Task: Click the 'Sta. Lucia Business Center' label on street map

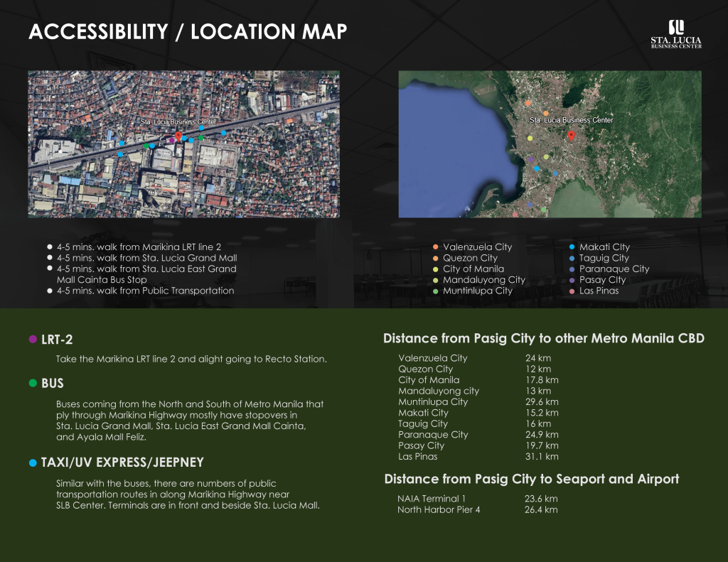Action: click(x=178, y=122)
